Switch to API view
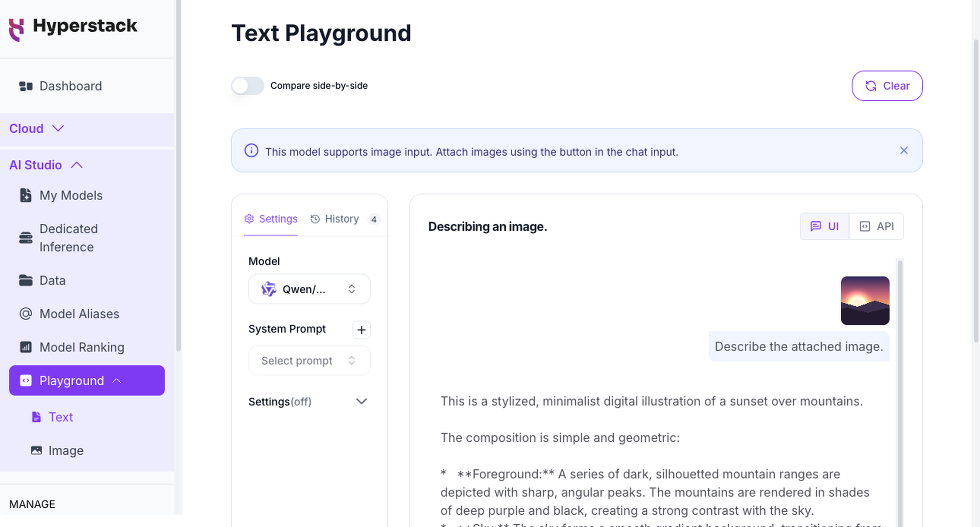This screenshot has height=527, width=980. tap(876, 226)
